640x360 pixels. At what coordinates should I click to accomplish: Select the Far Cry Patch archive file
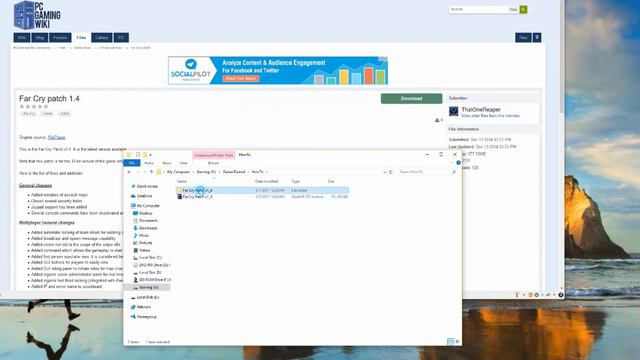coord(262,197)
